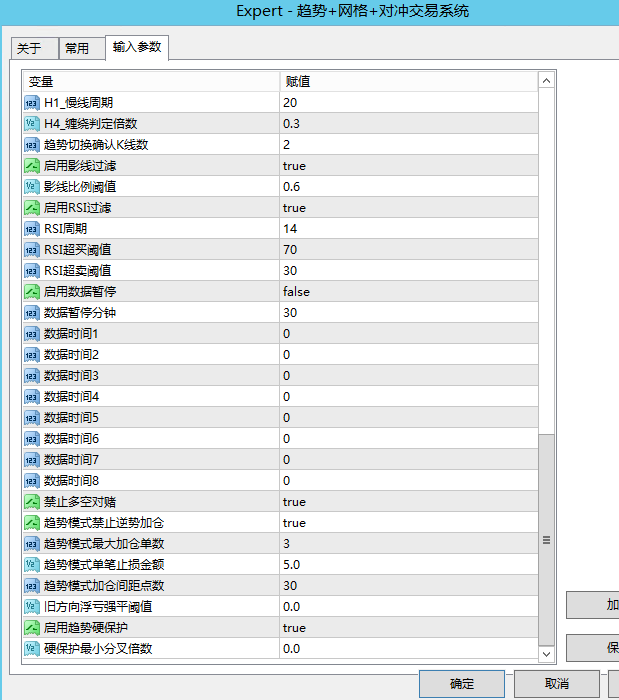Switch to the 关于 tab
The width and height of the screenshot is (619, 700).
(x=35, y=48)
